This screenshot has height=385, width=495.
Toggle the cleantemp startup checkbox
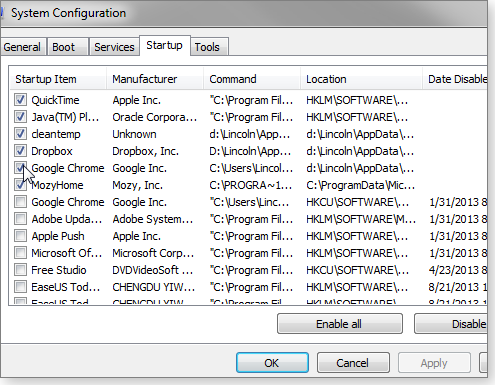click(20, 134)
